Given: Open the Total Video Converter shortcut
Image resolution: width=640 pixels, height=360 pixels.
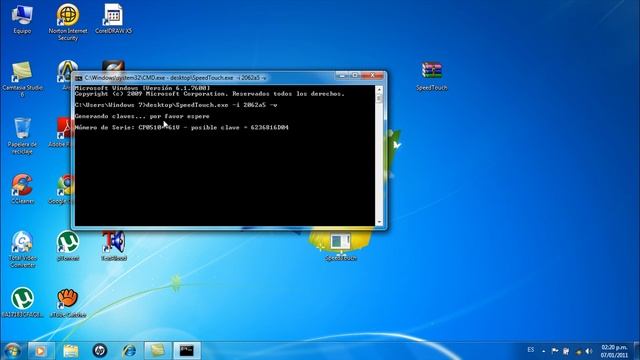Looking at the screenshot, I should click(22, 249).
